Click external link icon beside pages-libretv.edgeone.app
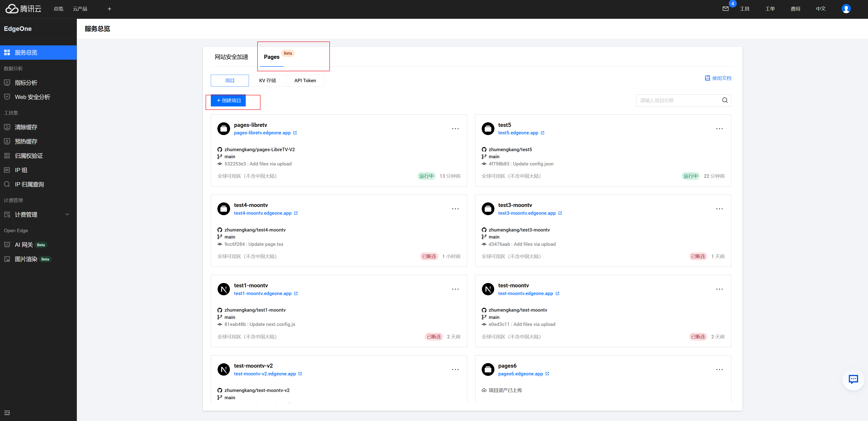Image resolution: width=868 pixels, height=421 pixels. (295, 133)
